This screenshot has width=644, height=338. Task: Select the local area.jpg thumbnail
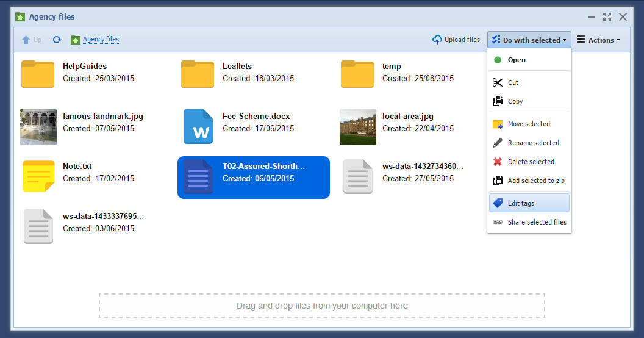(x=358, y=127)
